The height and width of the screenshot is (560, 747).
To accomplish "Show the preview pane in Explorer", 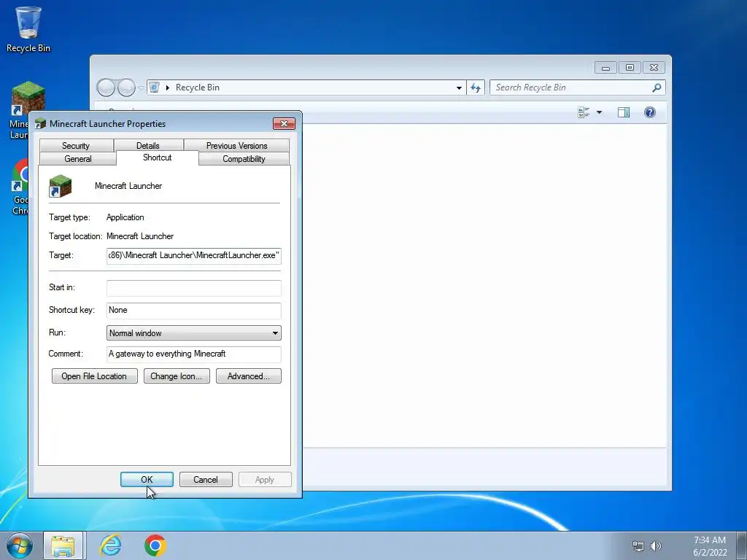I will point(623,112).
